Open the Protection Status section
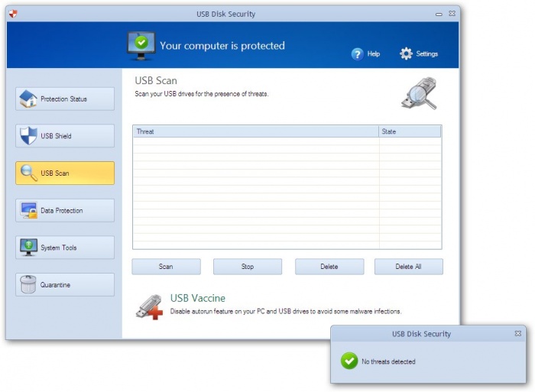 65,99
